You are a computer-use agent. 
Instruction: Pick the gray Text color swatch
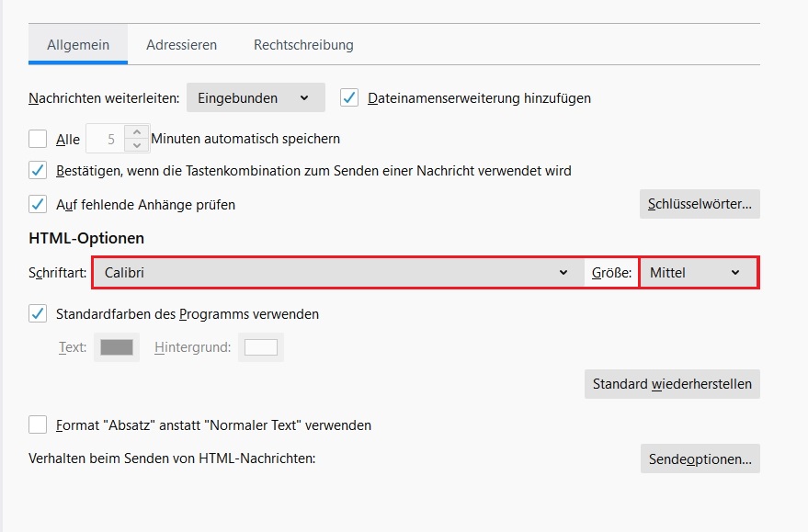coord(117,347)
